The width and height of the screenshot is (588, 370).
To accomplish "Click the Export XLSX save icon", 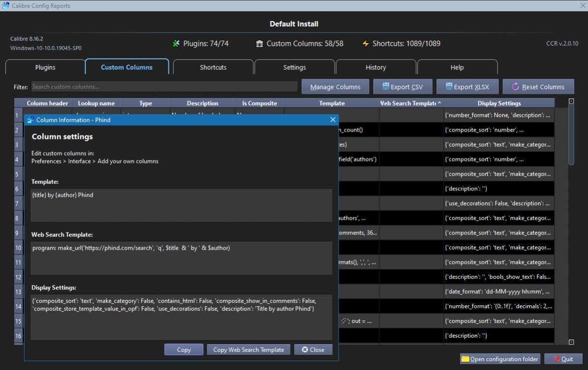I will 449,87.
